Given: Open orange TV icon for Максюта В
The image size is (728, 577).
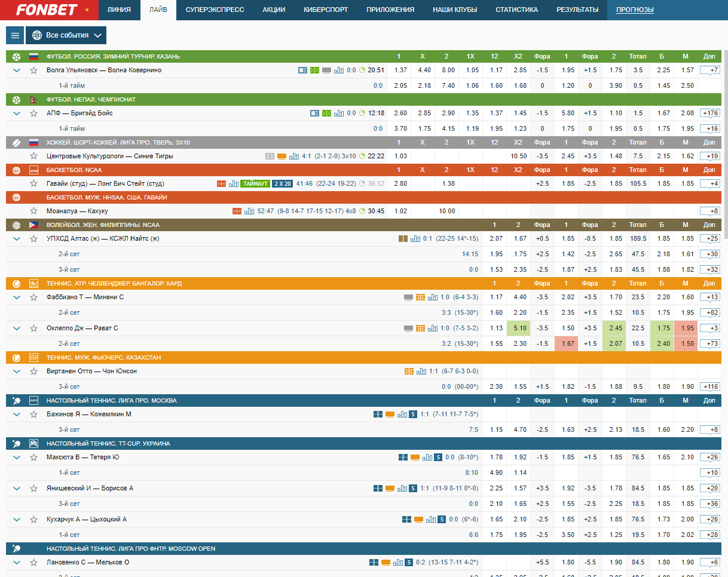Looking at the screenshot, I should coord(415,458).
